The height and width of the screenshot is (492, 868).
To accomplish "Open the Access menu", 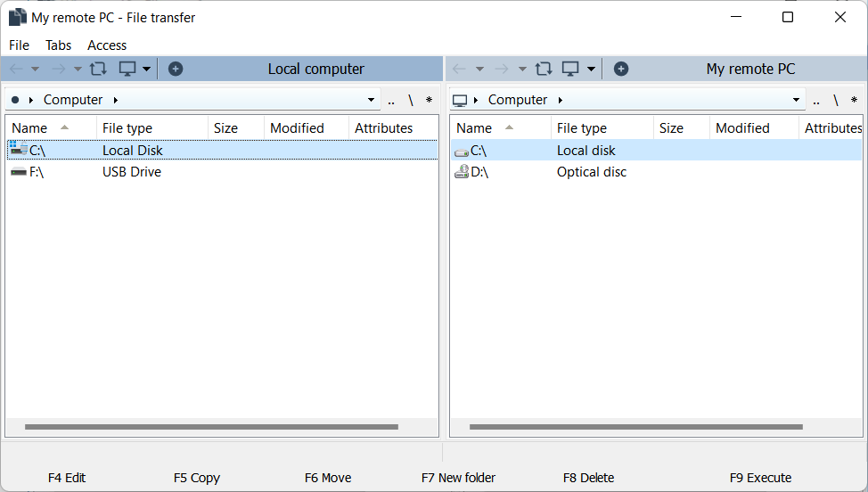I will pos(107,45).
